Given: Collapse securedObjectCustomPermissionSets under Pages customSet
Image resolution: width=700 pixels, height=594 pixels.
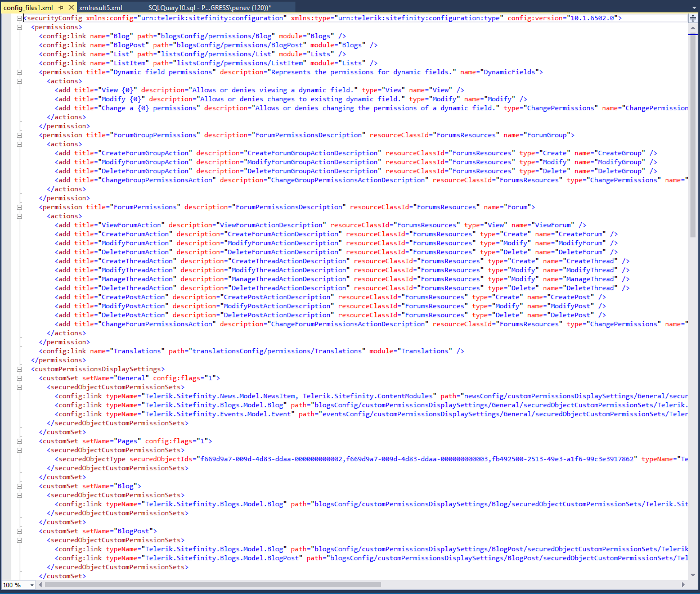Looking at the screenshot, I should [19, 450].
